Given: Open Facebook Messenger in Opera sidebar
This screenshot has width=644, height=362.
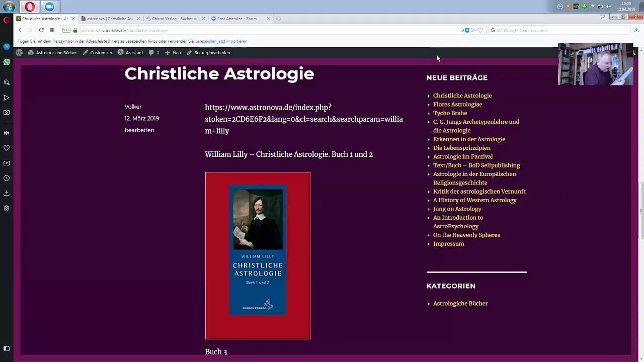Looking at the screenshot, I should coord(7,47).
